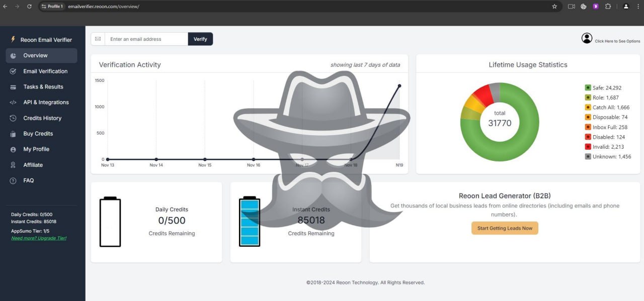Viewport: 644px width, 301px height.
Task: Click 'showing last 7 days of data' text
Action: (365, 65)
